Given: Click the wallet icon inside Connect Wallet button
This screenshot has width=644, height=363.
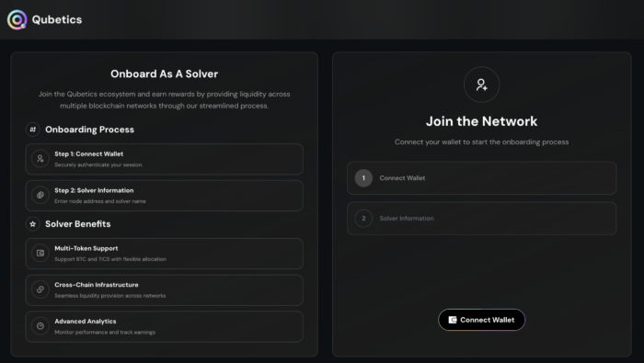Looking at the screenshot, I should (453, 320).
